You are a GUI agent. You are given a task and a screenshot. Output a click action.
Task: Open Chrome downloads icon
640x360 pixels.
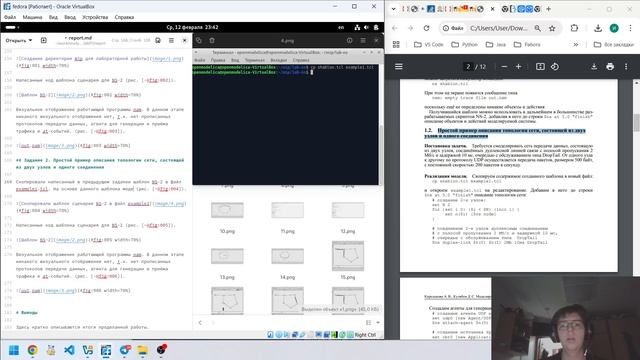coord(598,28)
